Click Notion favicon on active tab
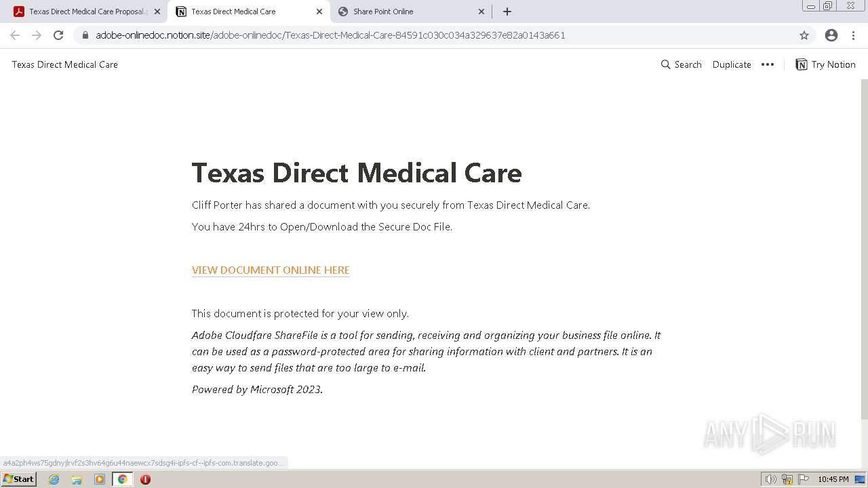The image size is (868, 488). 181,12
